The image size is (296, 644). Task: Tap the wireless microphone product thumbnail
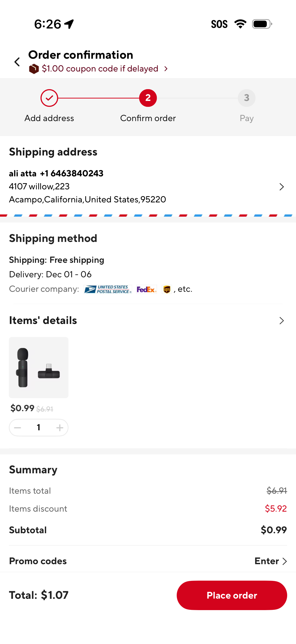(x=39, y=367)
